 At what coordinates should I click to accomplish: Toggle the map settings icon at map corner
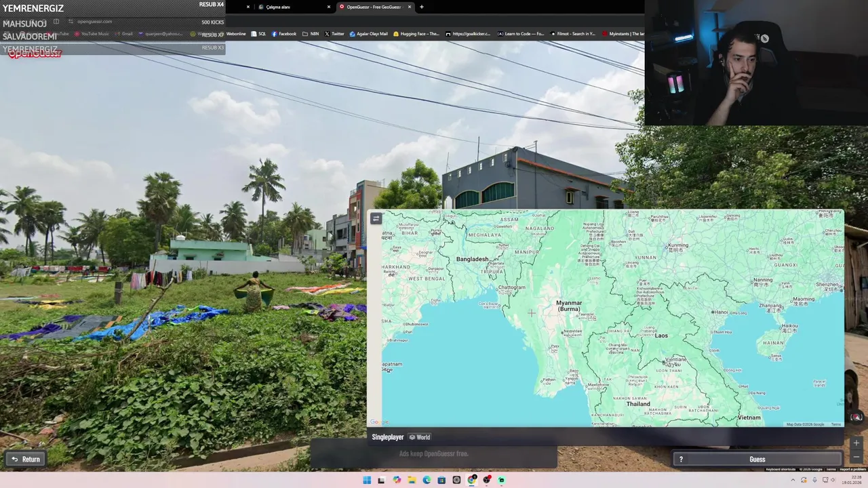tap(376, 218)
